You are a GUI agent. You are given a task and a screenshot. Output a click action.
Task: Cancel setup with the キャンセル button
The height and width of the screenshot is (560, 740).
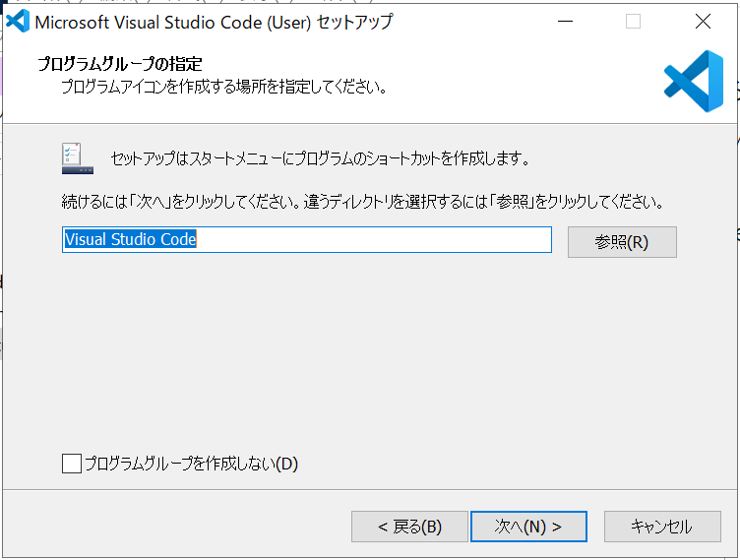662,526
